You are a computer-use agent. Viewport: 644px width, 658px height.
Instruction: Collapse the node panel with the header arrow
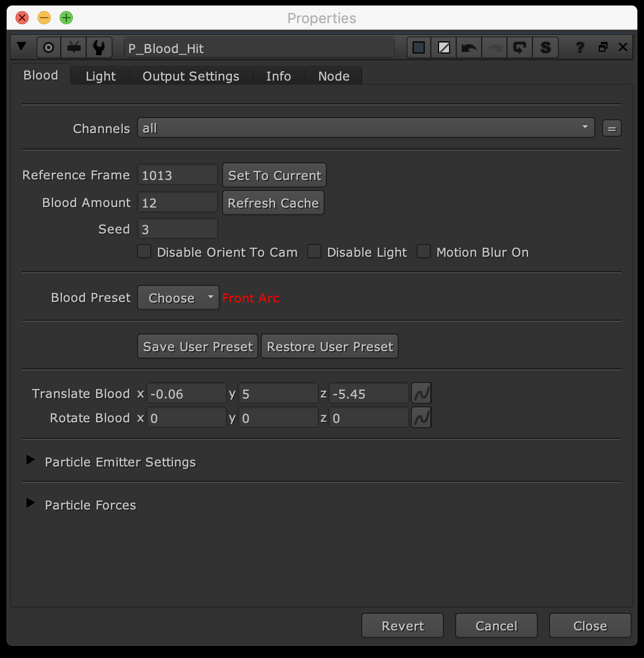(22, 47)
